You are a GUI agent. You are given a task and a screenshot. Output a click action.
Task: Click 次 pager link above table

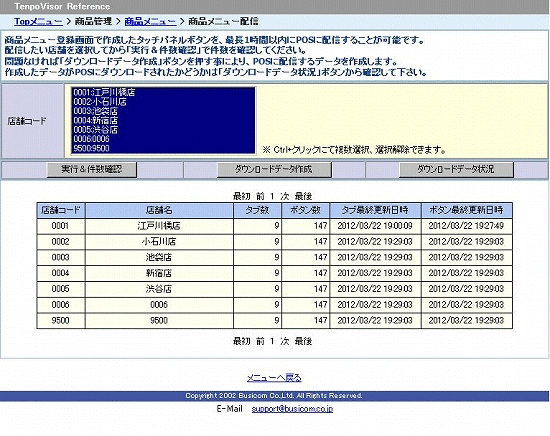(x=284, y=196)
